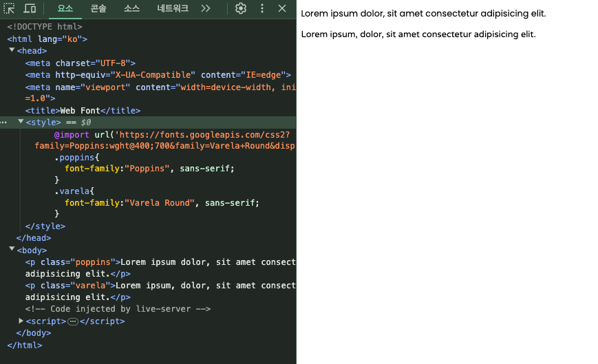Viewport: 598px width, 364px height.
Task: Close the DevTools panel
Action: 282,8
